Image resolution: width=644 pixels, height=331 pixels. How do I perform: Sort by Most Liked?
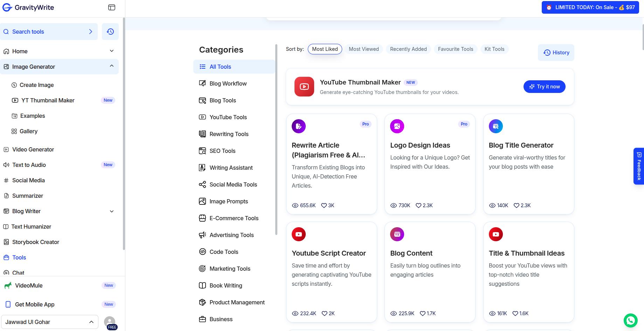[325, 49]
